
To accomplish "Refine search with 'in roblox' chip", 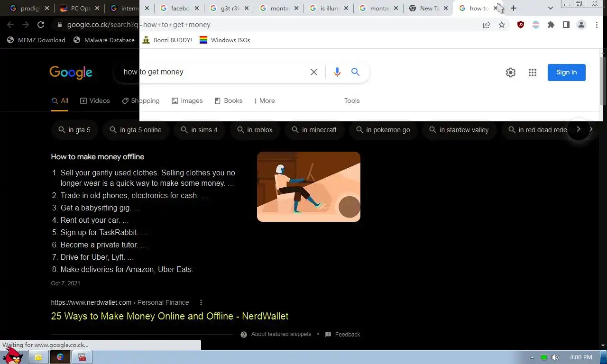I will pyautogui.click(x=255, y=130).
